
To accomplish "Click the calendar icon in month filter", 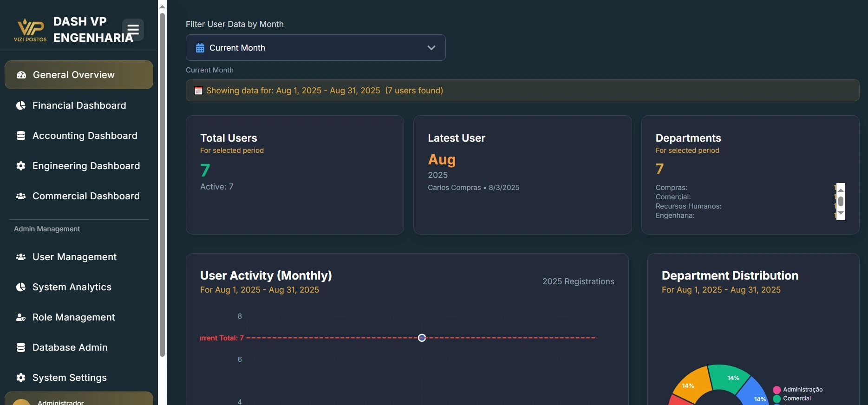I will [200, 48].
